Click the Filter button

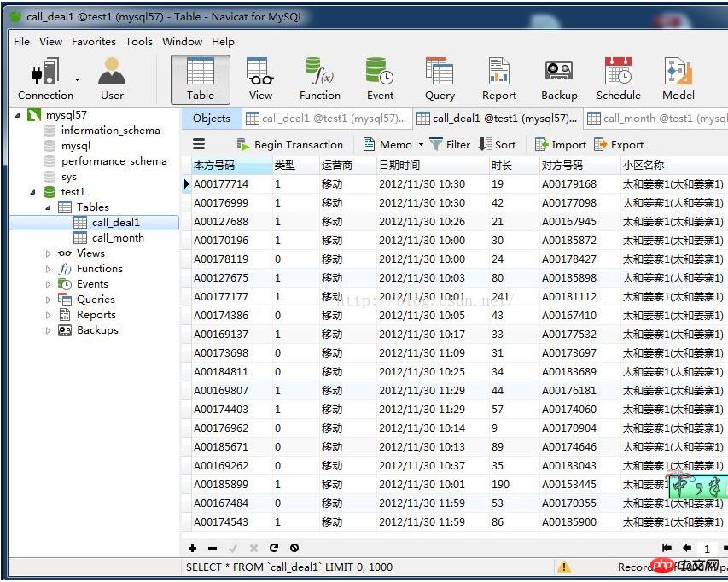[x=450, y=145]
